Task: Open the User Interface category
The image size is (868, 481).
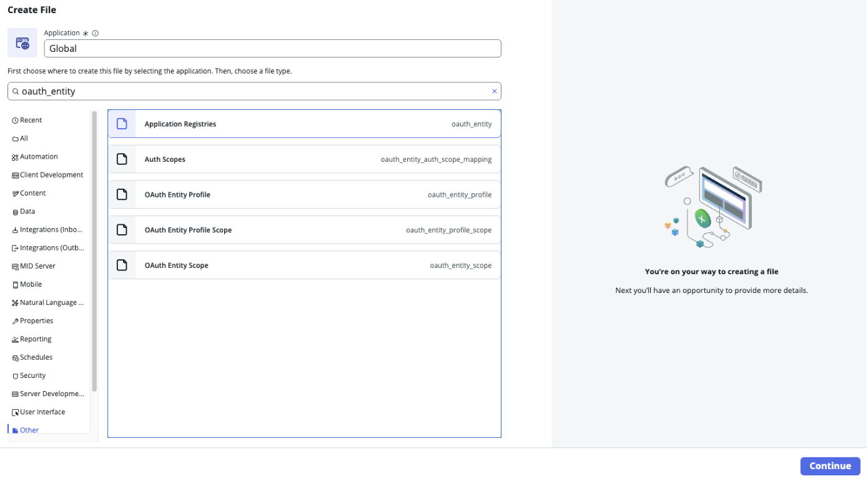Action: tap(42, 412)
